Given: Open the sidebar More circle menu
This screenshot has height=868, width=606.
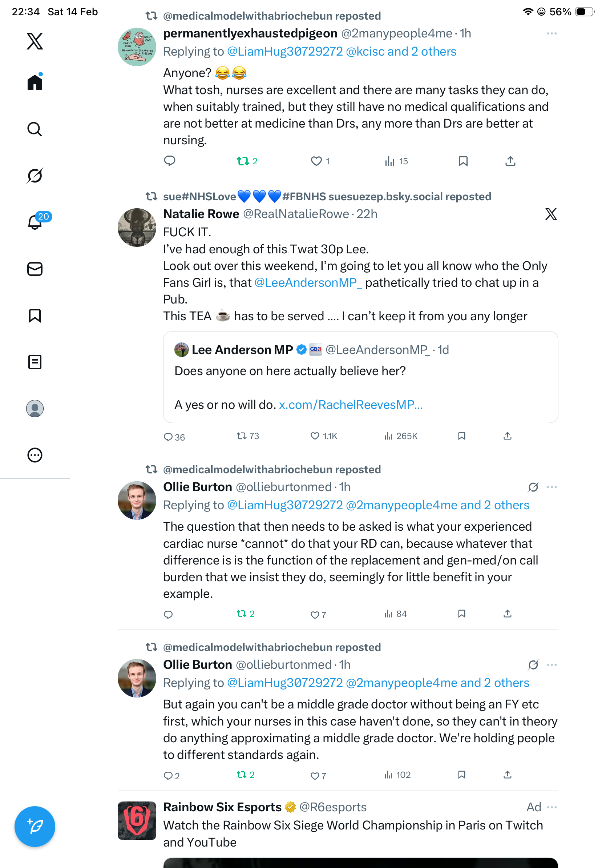Looking at the screenshot, I should pos(35,455).
